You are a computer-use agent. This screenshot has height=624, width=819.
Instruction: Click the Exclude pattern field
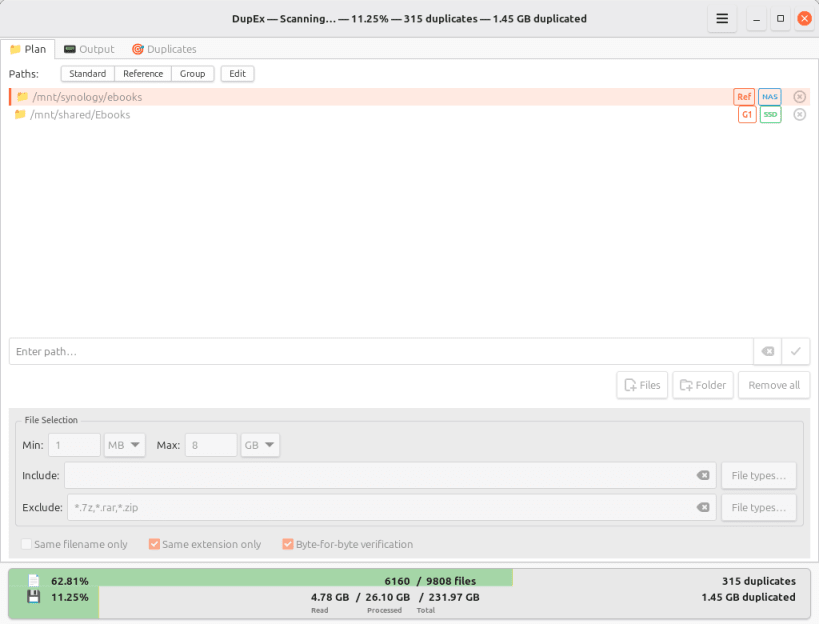coord(391,508)
